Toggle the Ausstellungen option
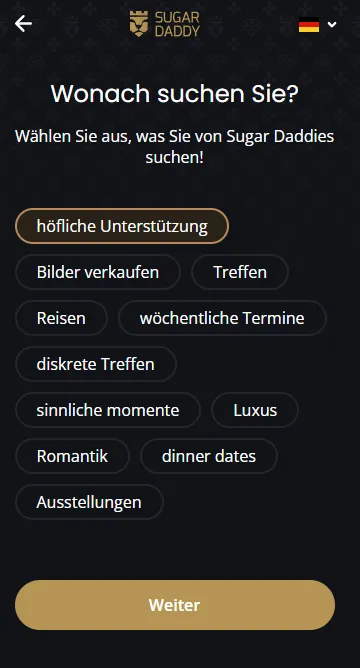 [x=89, y=502]
